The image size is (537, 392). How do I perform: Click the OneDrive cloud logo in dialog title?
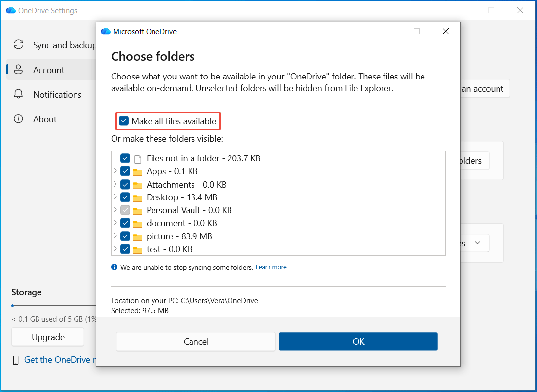105,31
